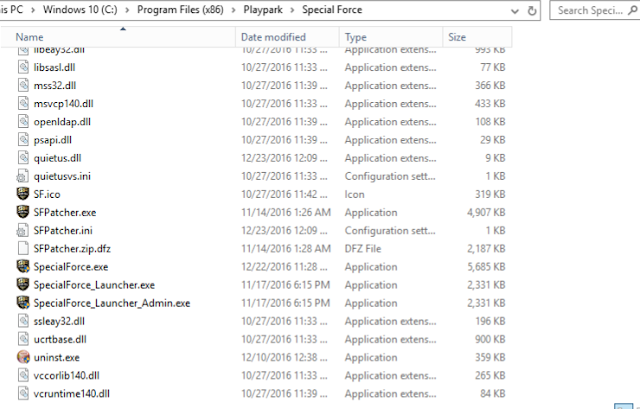Screen dimensions: 640x409
Task: Select the SFPatcher.exe shield icon
Action: (x=23, y=212)
